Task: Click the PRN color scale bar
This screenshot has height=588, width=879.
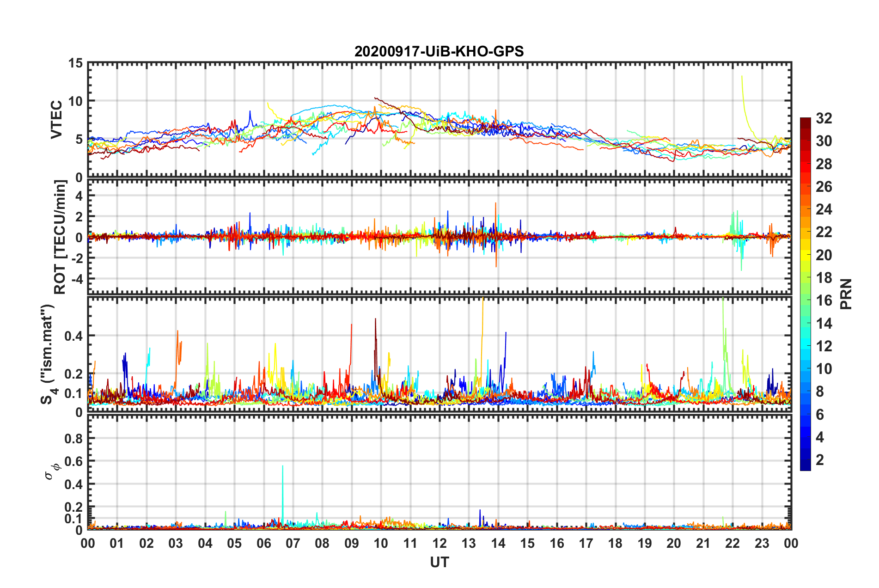Action: (x=805, y=294)
